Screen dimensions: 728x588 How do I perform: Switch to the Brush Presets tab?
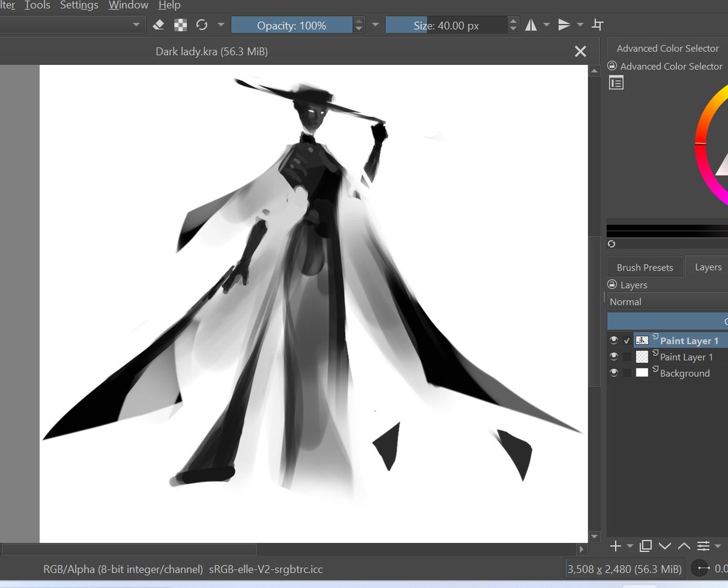645,267
